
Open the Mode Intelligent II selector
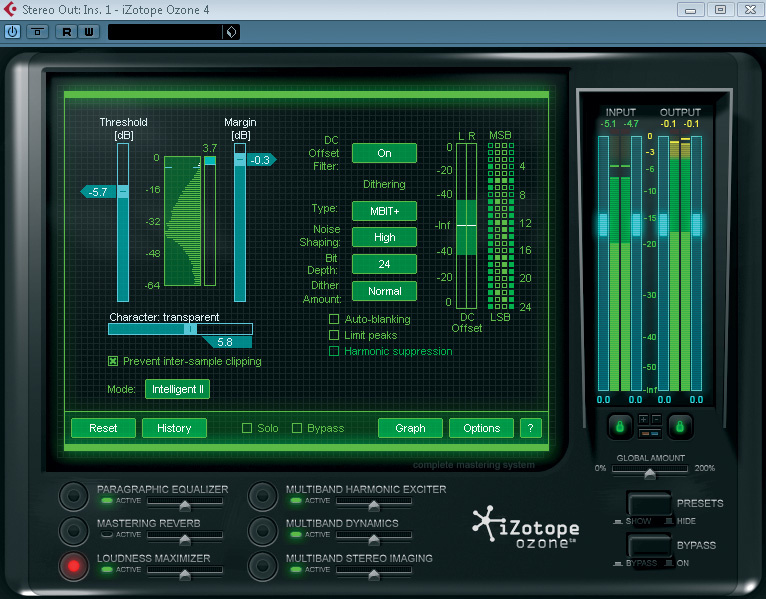pos(177,389)
